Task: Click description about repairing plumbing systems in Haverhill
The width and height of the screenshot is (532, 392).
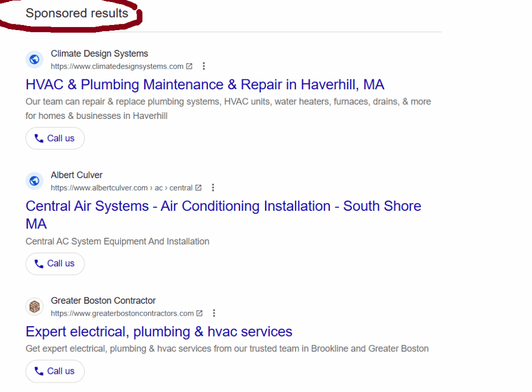Action: 229,109
